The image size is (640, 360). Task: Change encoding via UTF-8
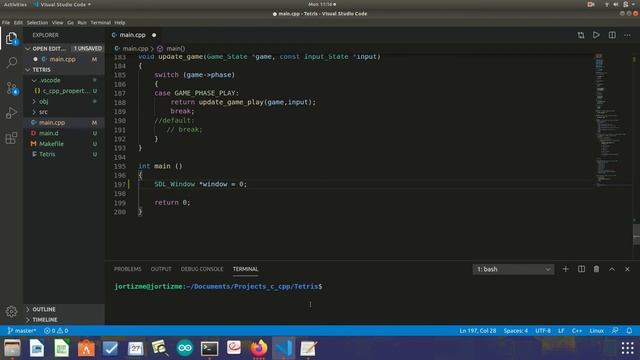543,331
